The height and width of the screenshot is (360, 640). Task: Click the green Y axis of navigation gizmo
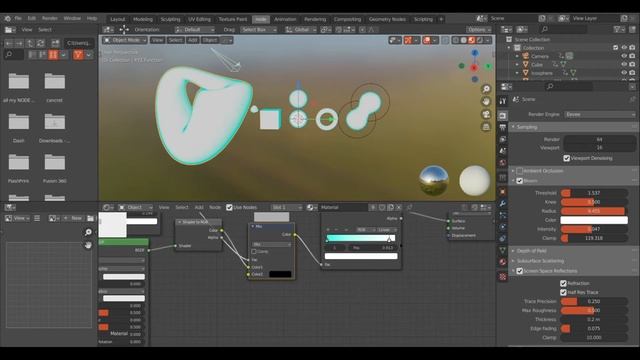click(488, 66)
